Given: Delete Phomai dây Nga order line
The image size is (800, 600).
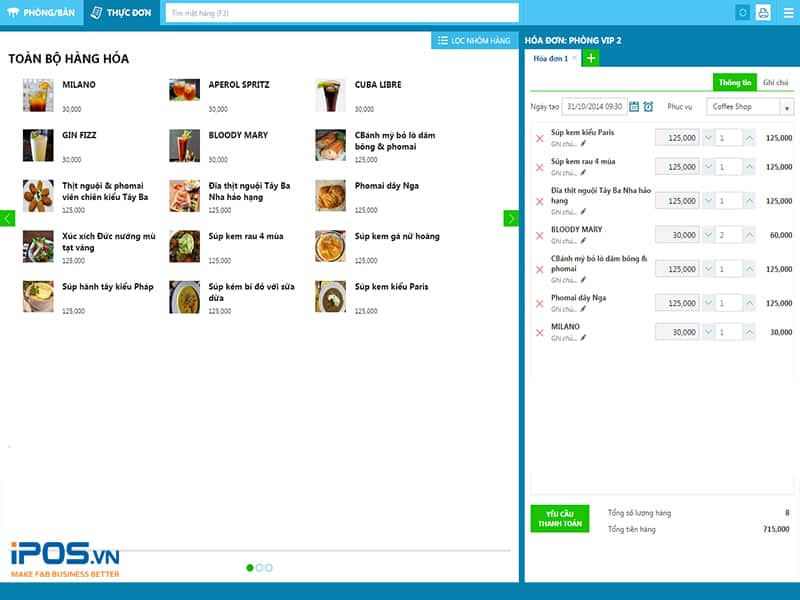Looking at the screenshot, I should click(x=540, y=303).
